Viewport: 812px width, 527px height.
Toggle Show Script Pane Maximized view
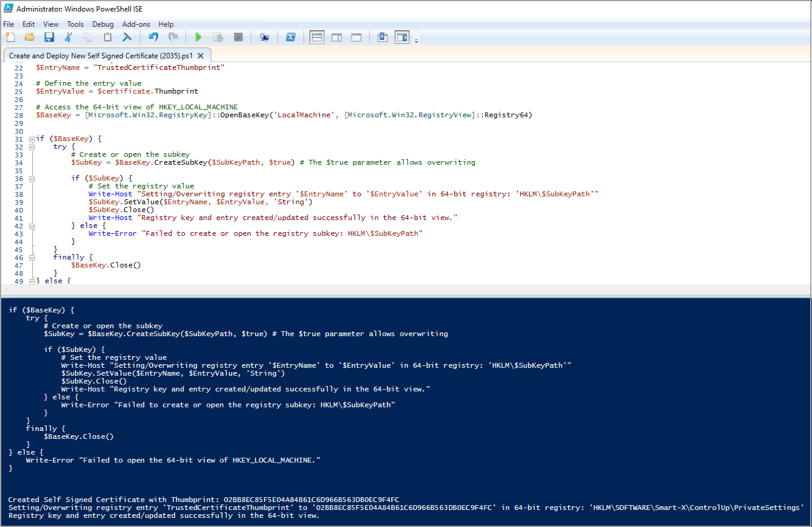point(356,37)
